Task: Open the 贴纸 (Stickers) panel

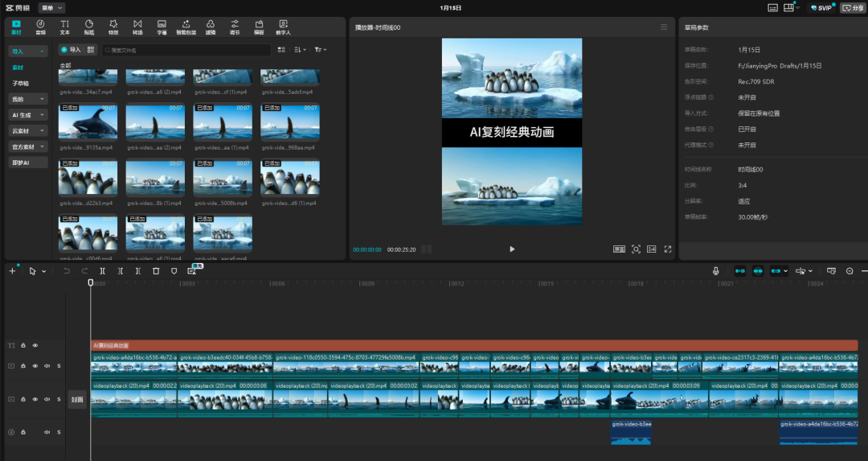Action: (89, 27)
